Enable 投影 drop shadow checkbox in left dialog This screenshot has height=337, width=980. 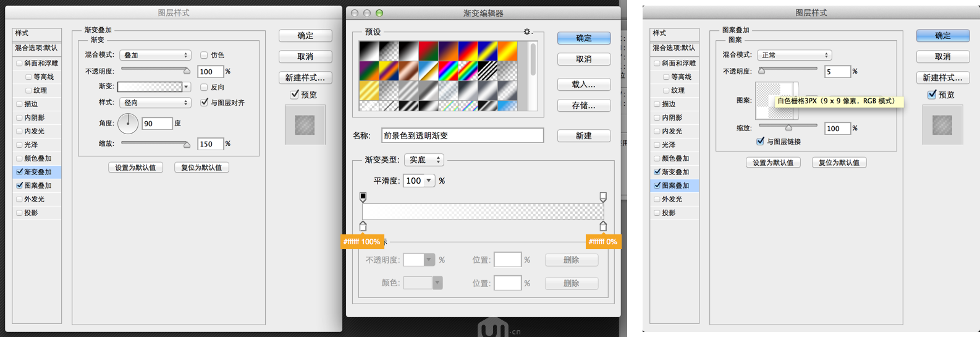click(19, 213)
